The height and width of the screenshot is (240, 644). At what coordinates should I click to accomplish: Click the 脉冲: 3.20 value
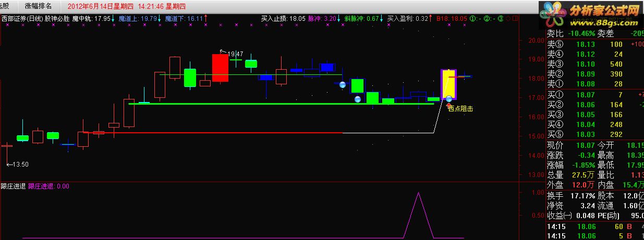pos(322,18)
